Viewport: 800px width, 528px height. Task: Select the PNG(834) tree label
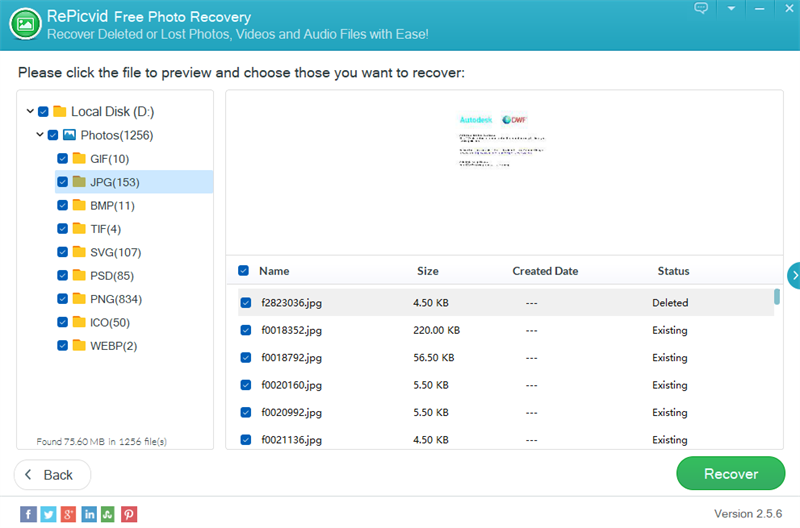pyautogui.click(x=116, y=299)
